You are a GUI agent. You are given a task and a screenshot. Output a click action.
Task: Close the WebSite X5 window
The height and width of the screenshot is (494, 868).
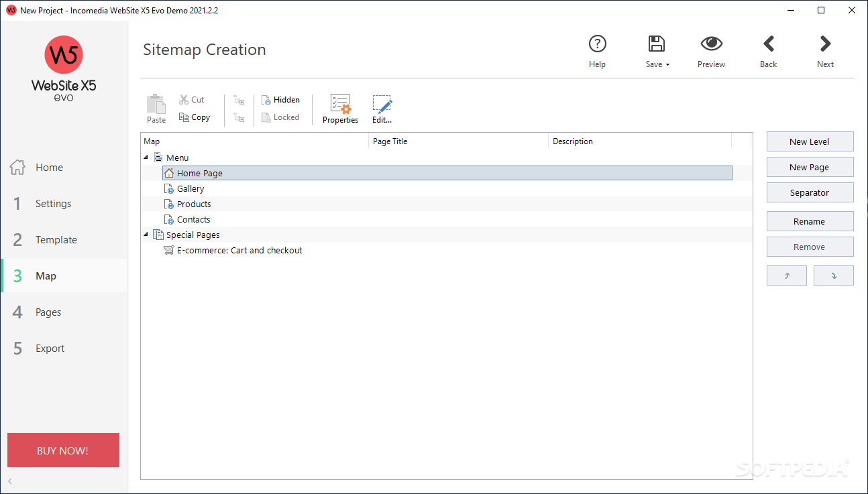tap(852, 11)
